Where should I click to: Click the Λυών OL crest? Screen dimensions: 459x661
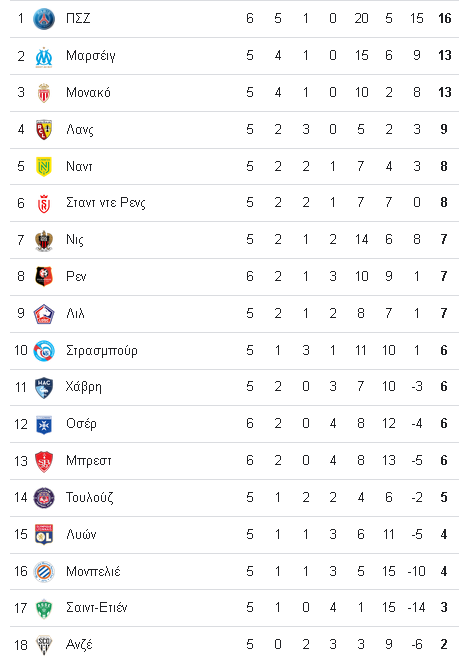pyautogui.click(x=44, y=535)
